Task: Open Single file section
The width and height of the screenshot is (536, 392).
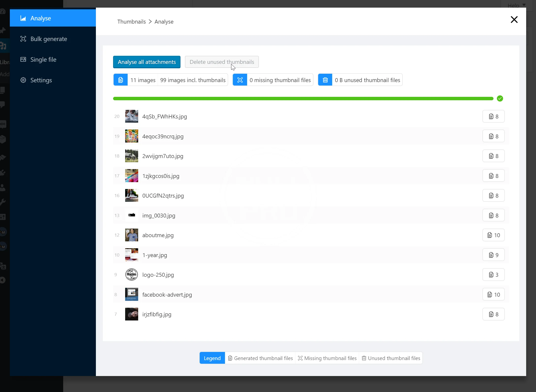Action: (43, 59)
